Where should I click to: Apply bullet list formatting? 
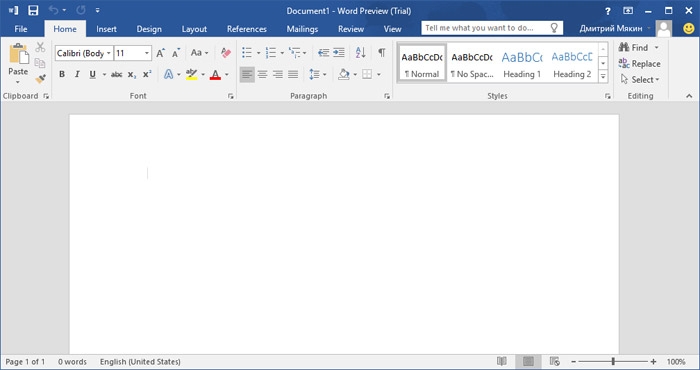coord(247,53)
